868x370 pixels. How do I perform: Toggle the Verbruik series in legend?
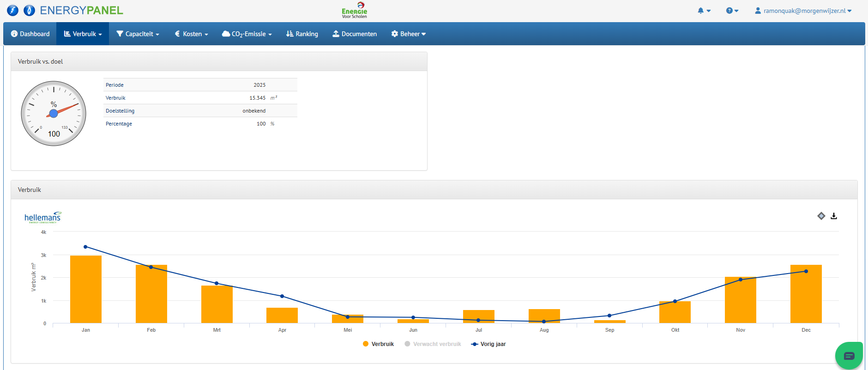[378, 344]
